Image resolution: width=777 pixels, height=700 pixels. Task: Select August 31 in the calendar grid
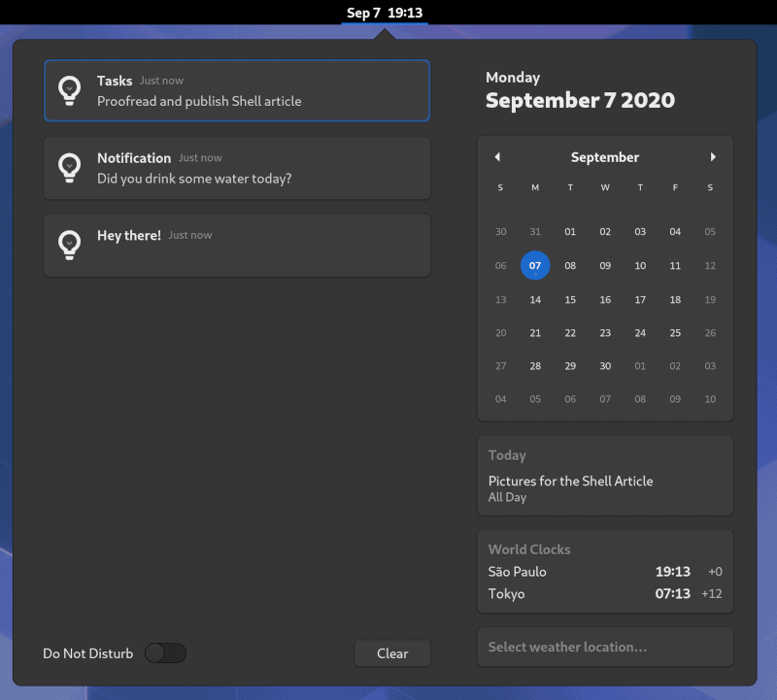[x=535, y=232]
